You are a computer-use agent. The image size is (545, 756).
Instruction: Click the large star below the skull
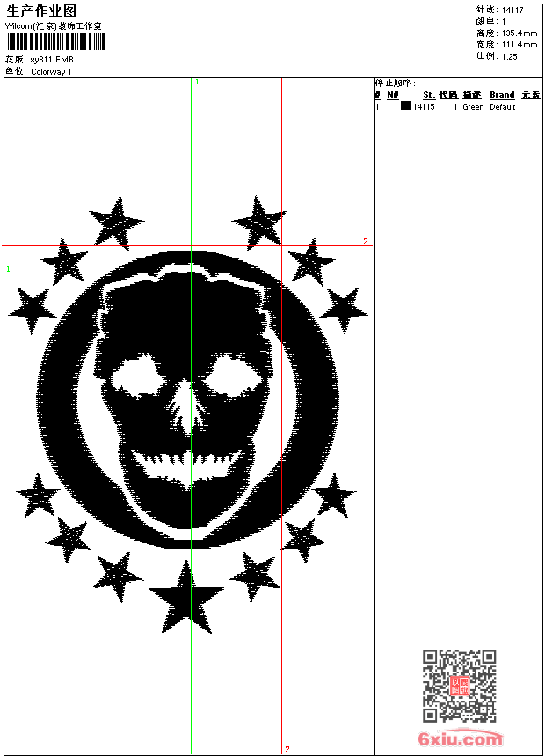186,597
